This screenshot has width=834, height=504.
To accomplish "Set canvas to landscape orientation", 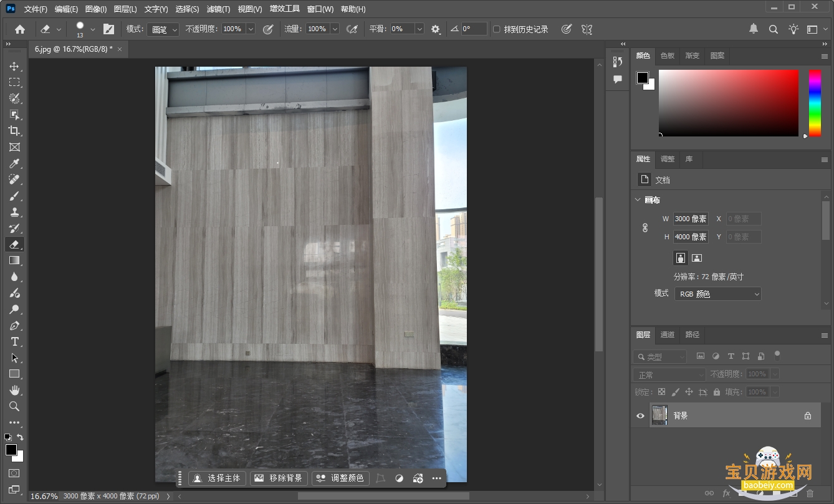I will (x=697, y=257).
